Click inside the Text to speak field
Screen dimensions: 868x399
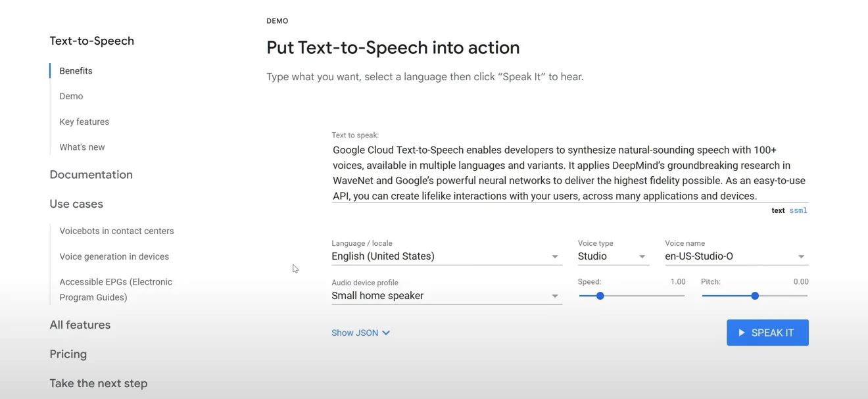(570, 173)
